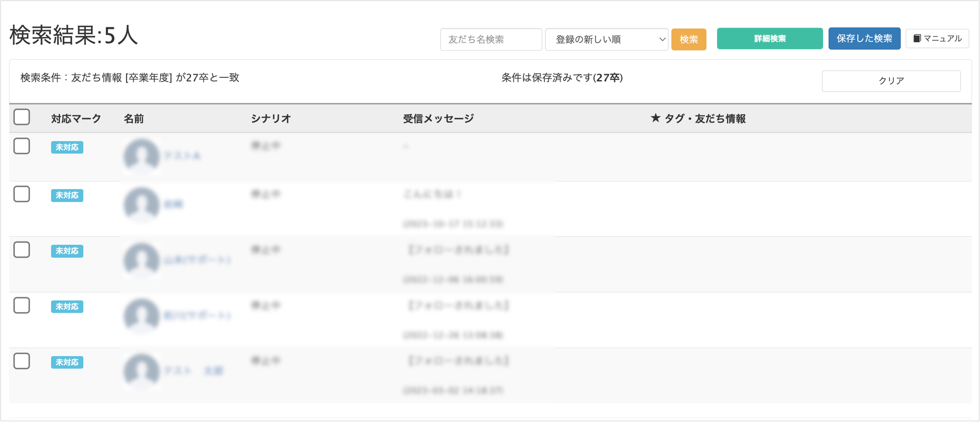Image resolution: width=980 pixels, height=422 pixels.
Task: Focus the 友だち名検索 input field
Action: click(x=491, y=39)
